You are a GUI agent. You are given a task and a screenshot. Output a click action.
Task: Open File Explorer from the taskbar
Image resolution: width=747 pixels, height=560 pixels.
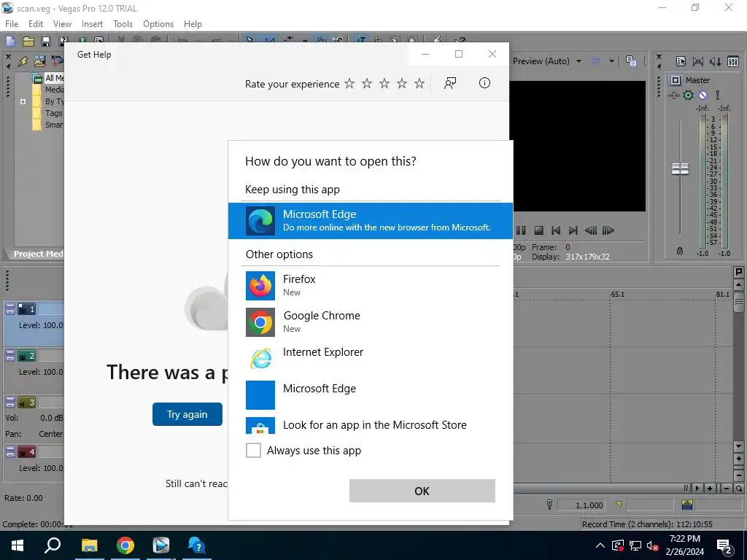coord(89,545)
